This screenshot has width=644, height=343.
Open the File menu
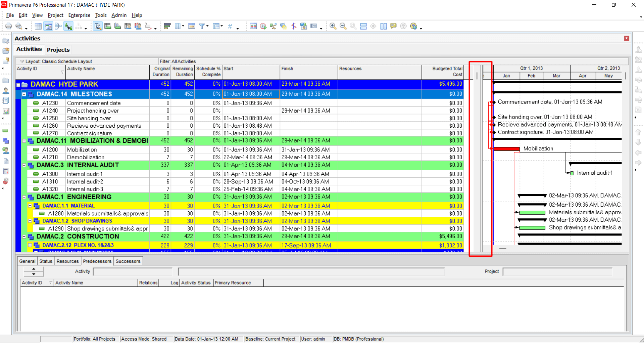(x=10, y=15)
